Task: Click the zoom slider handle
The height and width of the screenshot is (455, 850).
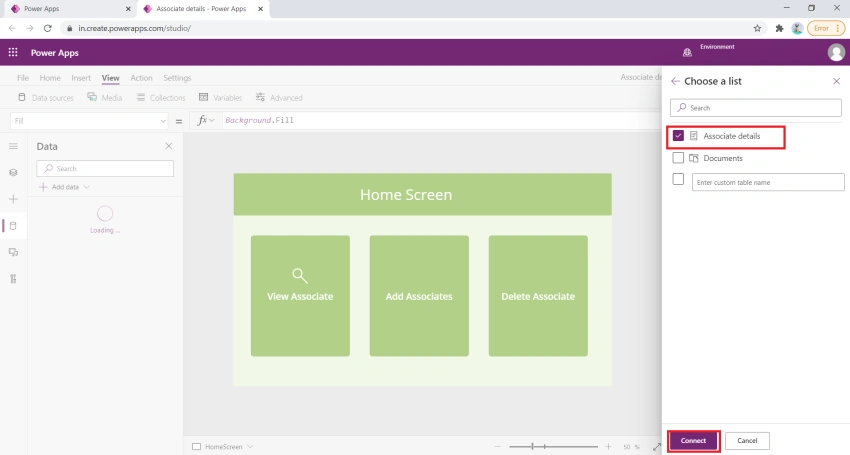Action: tap(532, 447)
